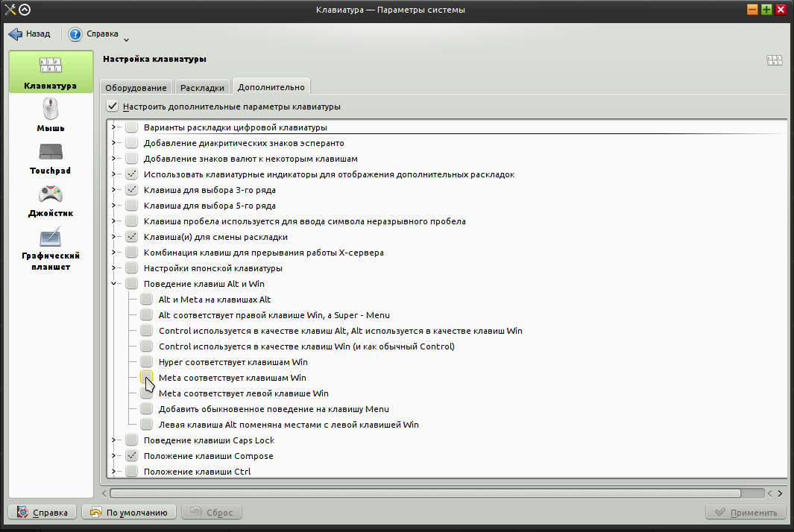Maximize the window with green plus button
794x532 pixels.
pos(766,10)
